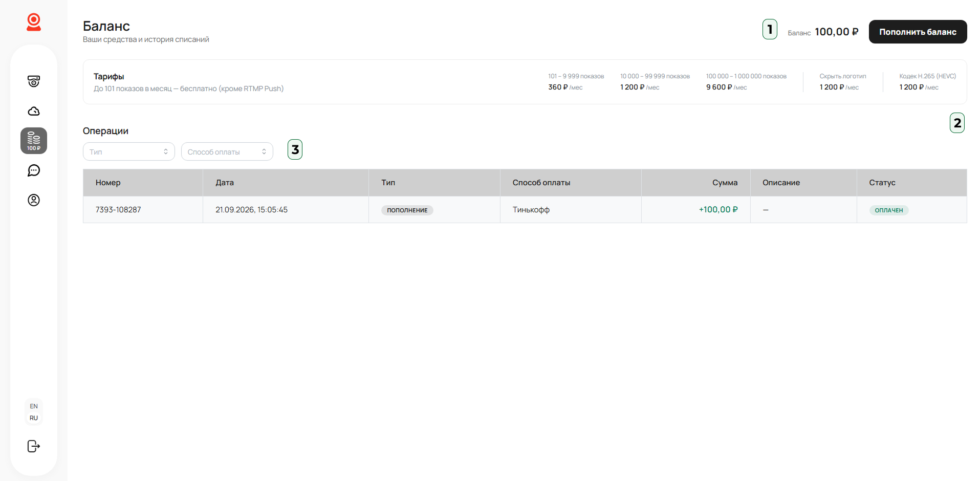This screenshot has width=980, height=481.
Task: Switch language to EN
Action: tap(34, 406)
